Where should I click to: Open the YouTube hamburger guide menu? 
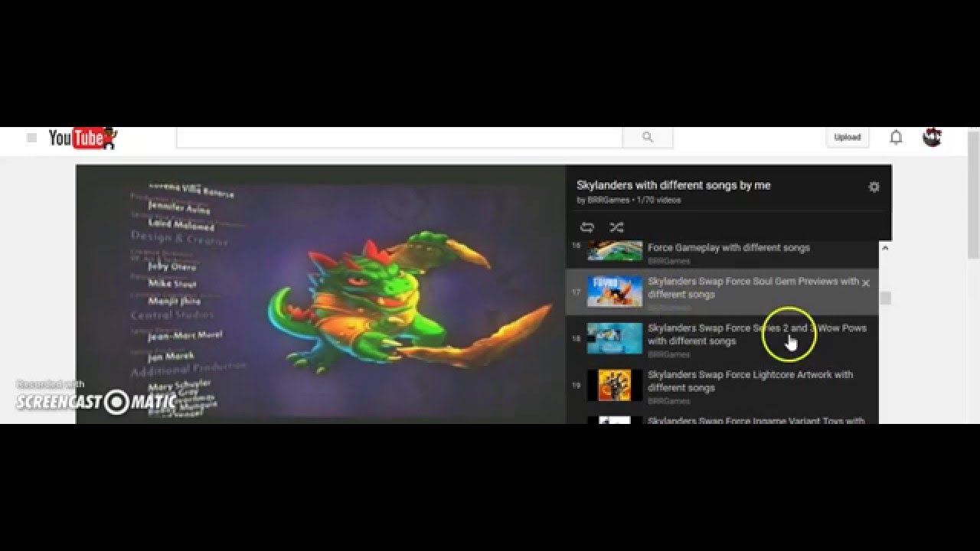(31, 138)
